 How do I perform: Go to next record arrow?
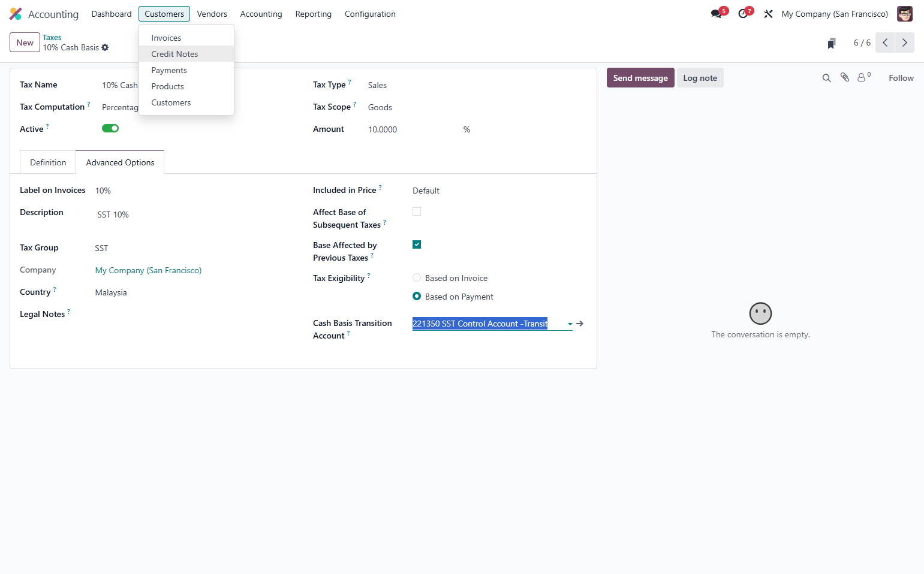coord(905,43)
